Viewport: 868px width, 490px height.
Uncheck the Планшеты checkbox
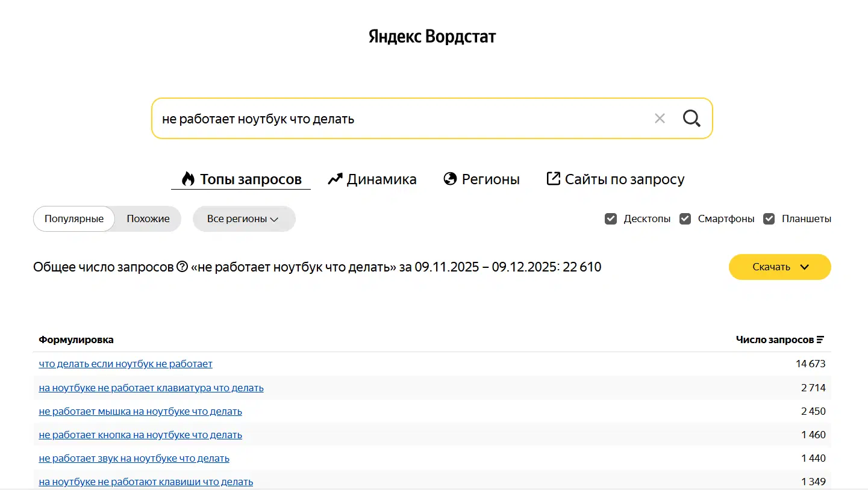coord(769,219)
